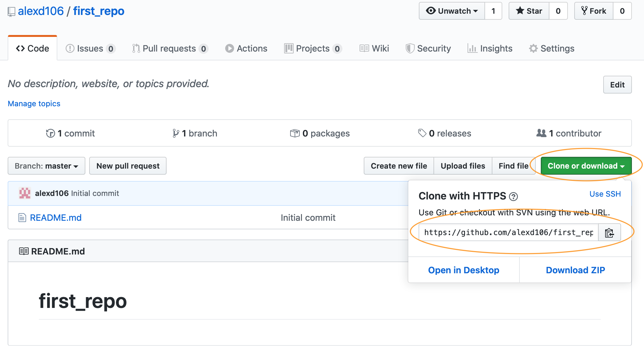Show the 1 contributor page
Screen dimensions: 644x362
click(569, 133)
